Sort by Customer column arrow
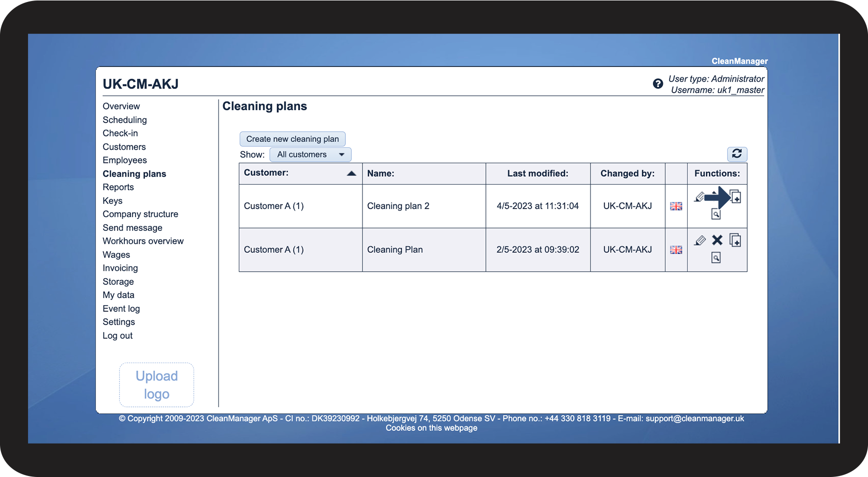868x477 pixels. [351, 173]
